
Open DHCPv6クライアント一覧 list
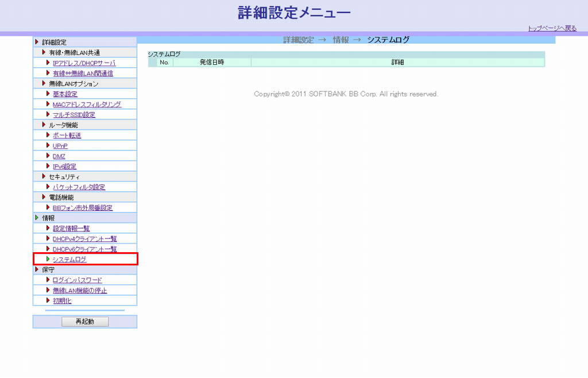(84, 249)
